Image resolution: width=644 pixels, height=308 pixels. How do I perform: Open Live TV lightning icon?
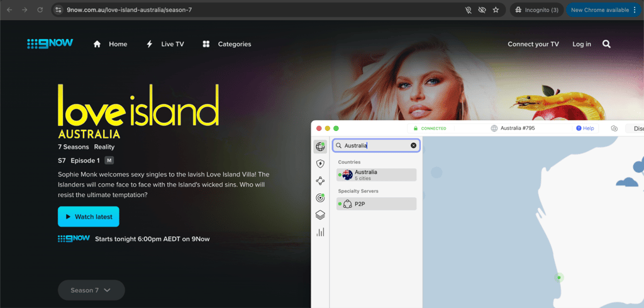point(150,44)
